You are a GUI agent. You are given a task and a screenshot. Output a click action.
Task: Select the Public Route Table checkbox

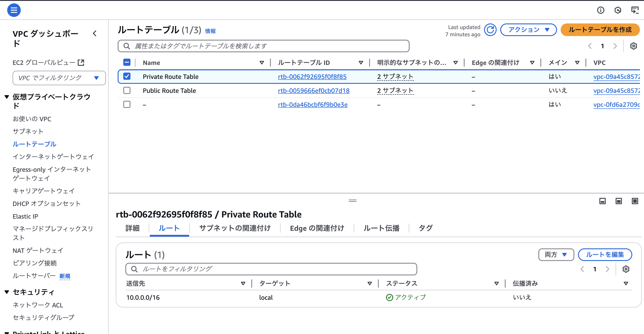(x=127, y=91)
